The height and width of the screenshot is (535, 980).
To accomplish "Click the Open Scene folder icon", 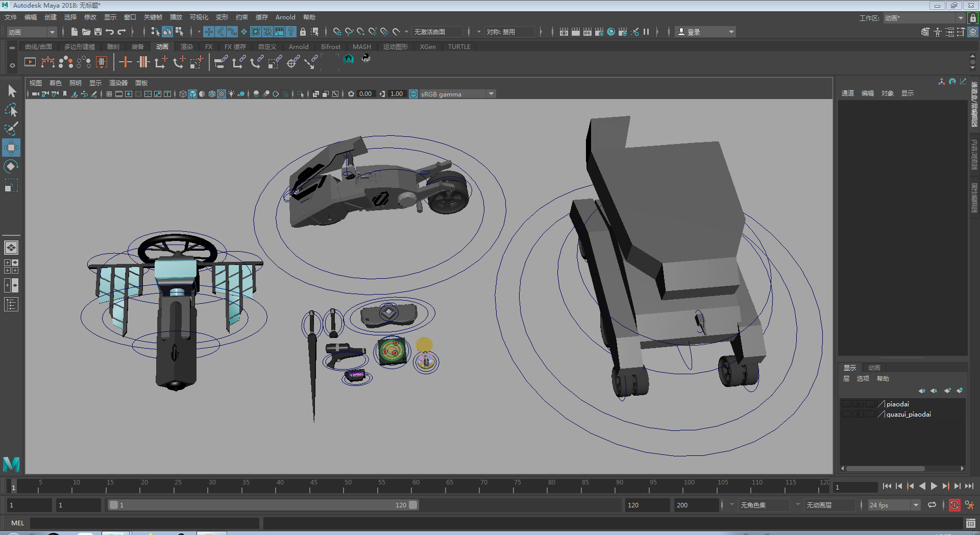I will click(86, 32).
